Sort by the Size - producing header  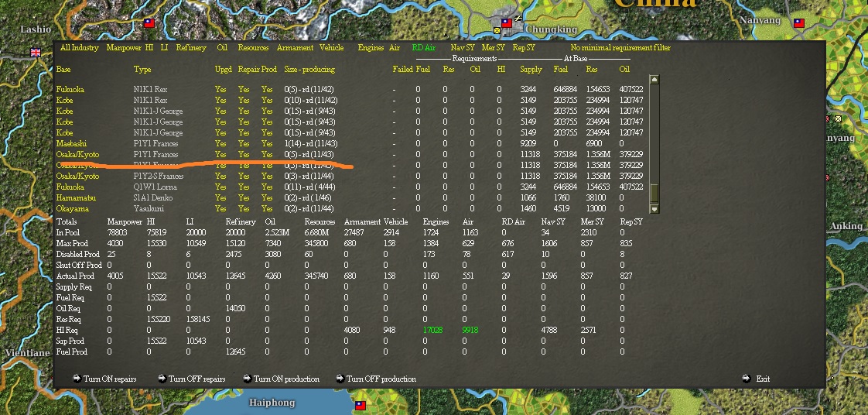tap(309, 70)
